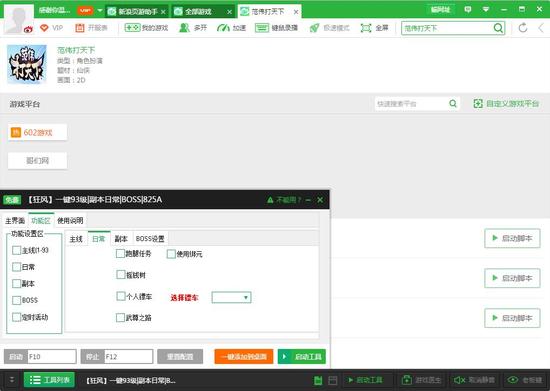
Task: Click the 加速 speedometer toolbar icon
Action: coord(231,28)
